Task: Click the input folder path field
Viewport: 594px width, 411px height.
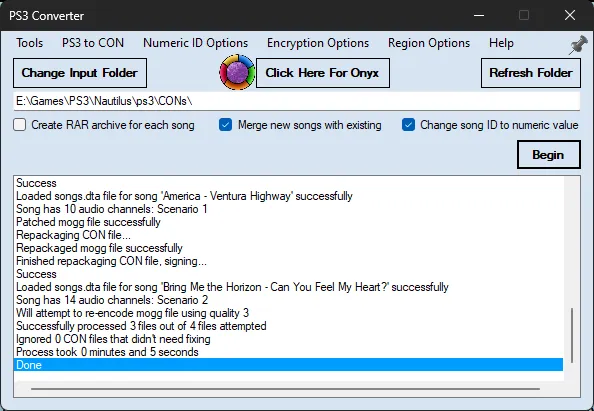Action: point(297,101)
